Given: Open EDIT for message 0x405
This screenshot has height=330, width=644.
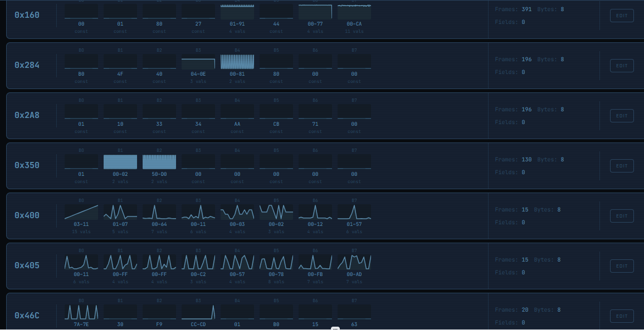Looking at the screenshot, I should pyautogui.click(x=622, y=266).
